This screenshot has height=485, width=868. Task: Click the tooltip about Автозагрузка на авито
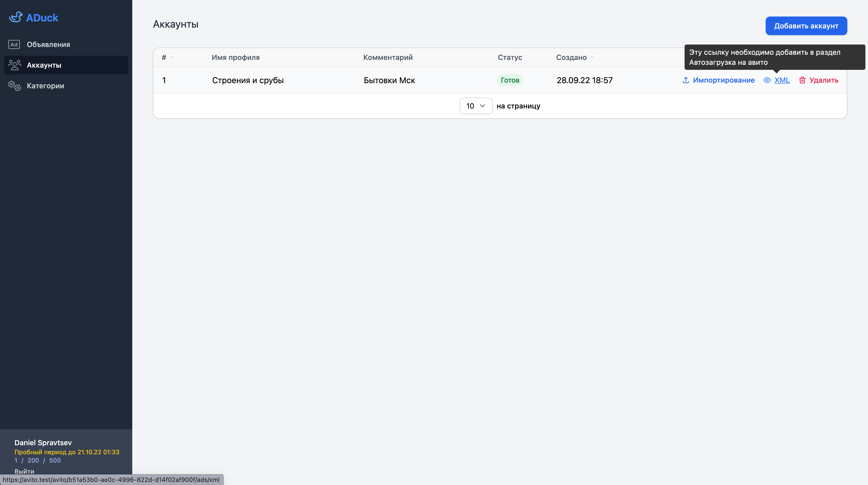[x=772, y=57]
